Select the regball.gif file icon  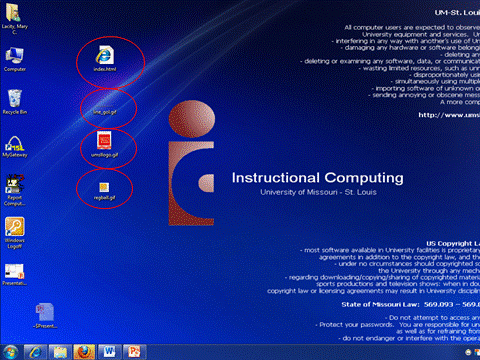tap(104, 187)
